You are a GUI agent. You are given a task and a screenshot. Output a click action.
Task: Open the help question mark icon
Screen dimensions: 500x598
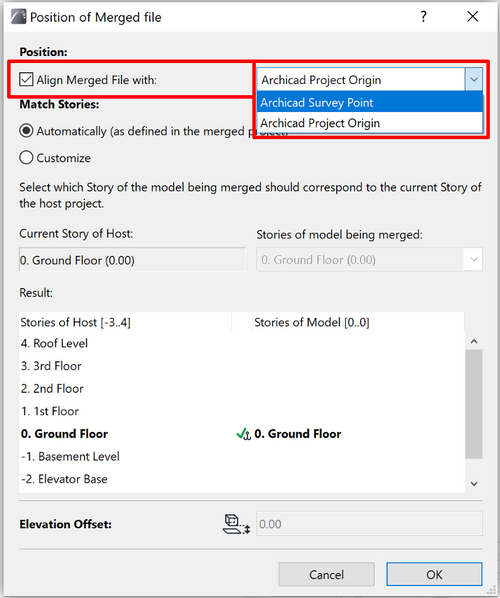pos(423,16)
